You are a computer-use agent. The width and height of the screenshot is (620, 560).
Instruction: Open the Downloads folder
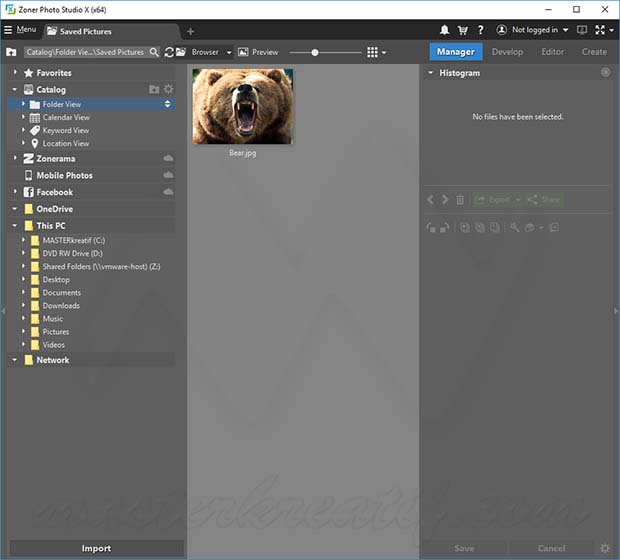click(x=61, y=305)
